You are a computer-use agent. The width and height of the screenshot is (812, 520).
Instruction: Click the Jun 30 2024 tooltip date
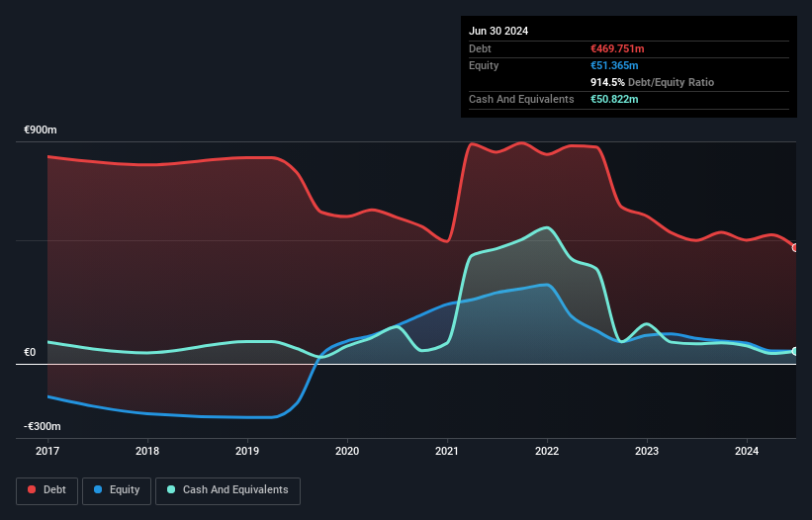pyautogui.click(x=498, y=31)
